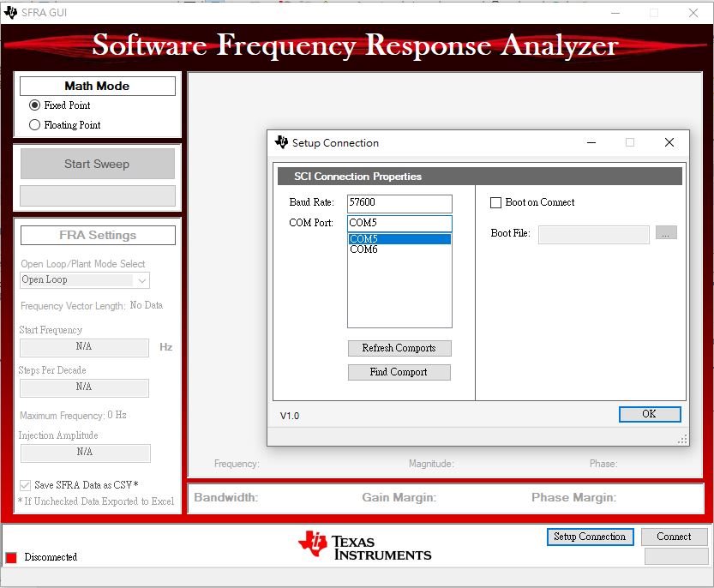This screenshot has height=588, width=714.
Task: Click the Start Frequency field
Action: [x=84, y=347]
